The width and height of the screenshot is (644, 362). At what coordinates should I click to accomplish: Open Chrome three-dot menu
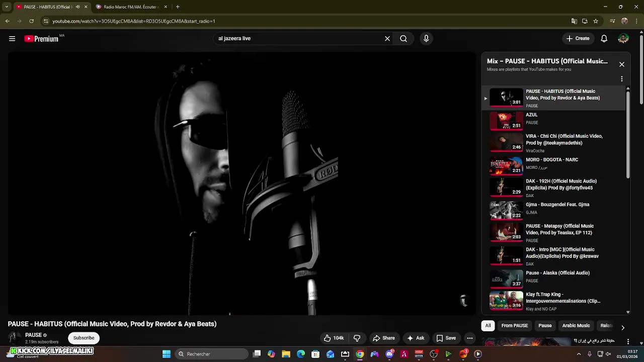pos(636,21)
